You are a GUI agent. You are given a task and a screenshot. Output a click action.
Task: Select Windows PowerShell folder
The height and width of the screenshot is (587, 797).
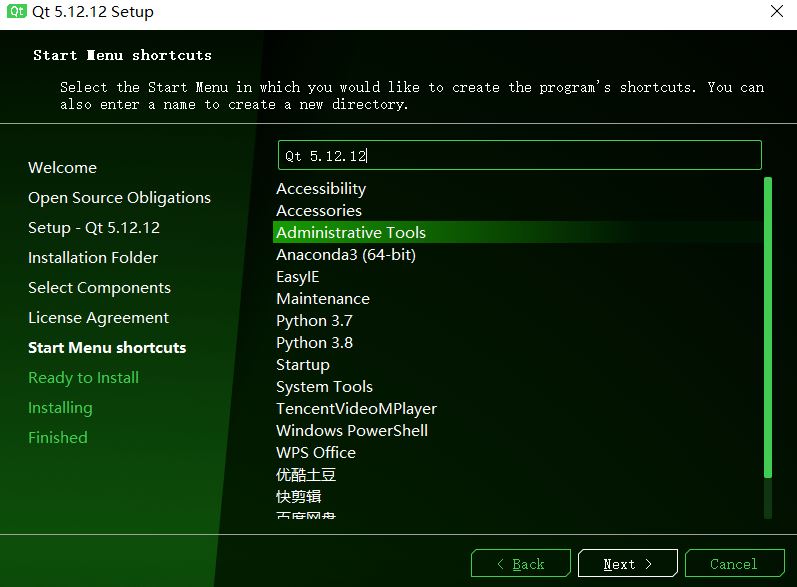(x=518, y=430)
